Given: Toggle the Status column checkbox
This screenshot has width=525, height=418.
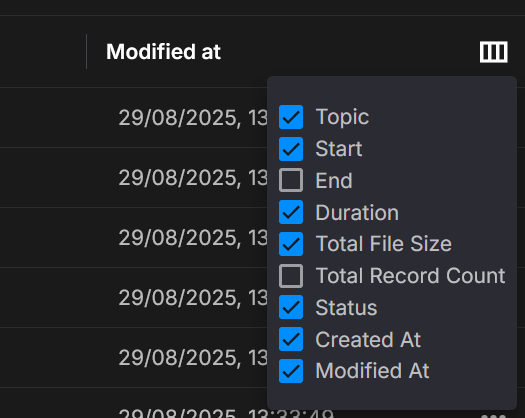Looking at the screenshot, I should point(291,307).
